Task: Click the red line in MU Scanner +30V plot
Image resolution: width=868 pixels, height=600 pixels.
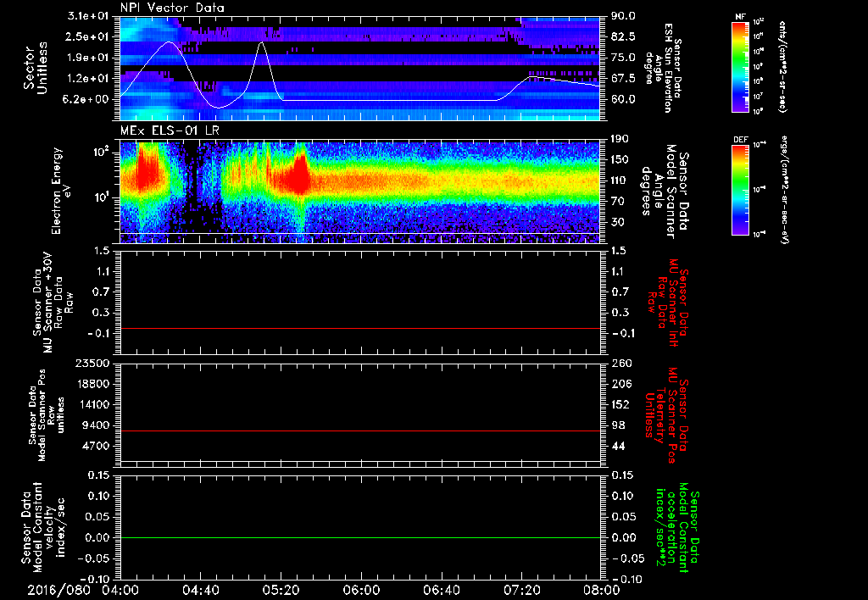Action: tap(360, 328)
